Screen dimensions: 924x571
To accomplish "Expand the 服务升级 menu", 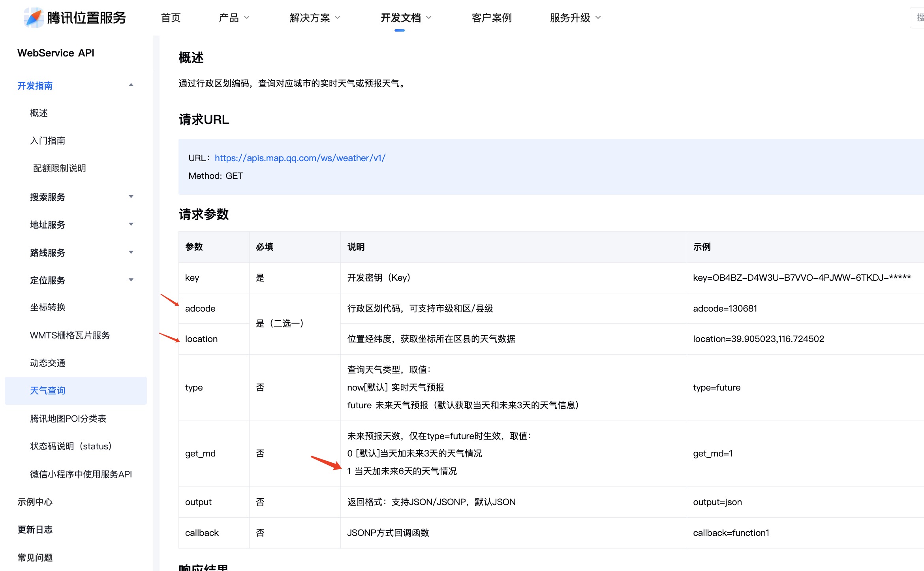I will pos(575,18).
